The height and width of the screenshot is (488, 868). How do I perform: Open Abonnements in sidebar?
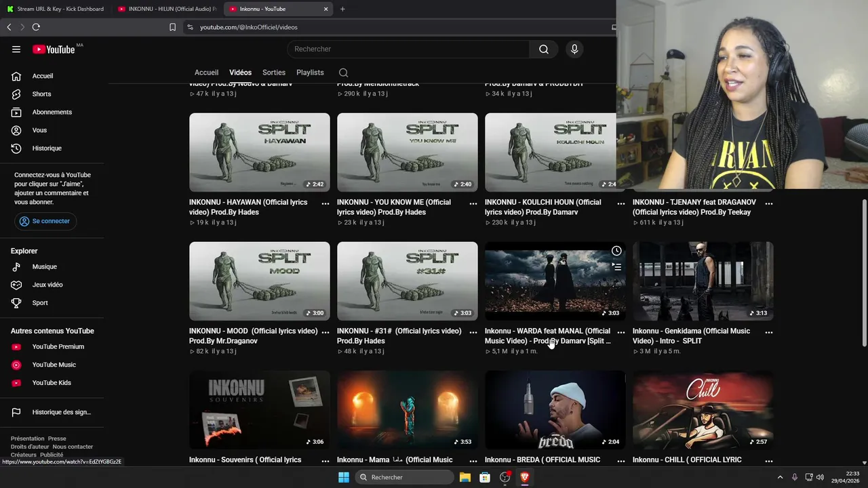click(52, 112)
